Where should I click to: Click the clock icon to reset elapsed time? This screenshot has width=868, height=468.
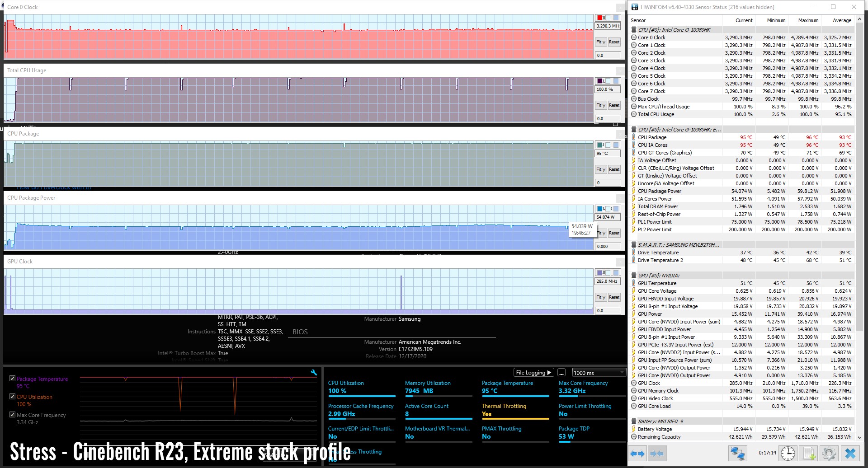(x=788, y=454)
